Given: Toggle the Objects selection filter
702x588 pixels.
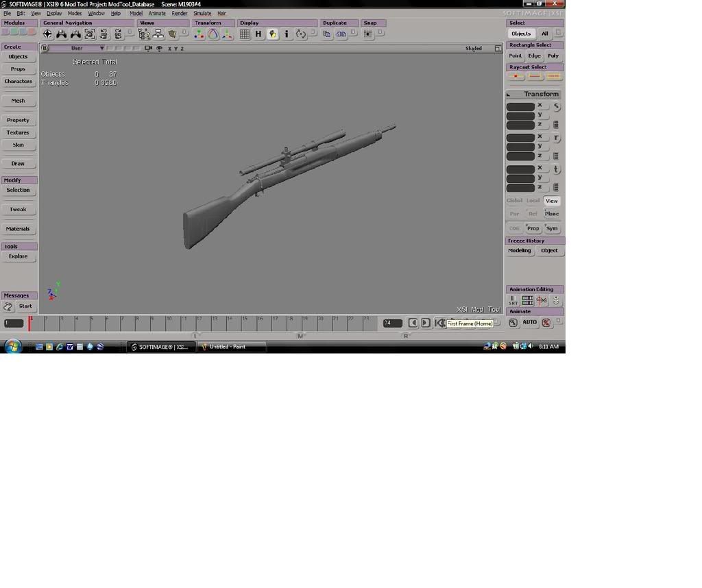Looking at the screenshot, I should click(521, 34).
